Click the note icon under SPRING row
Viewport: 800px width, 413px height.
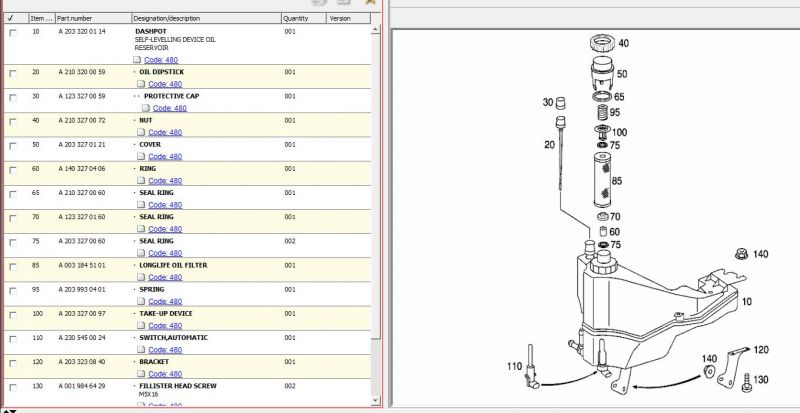(x=140, y=301)
